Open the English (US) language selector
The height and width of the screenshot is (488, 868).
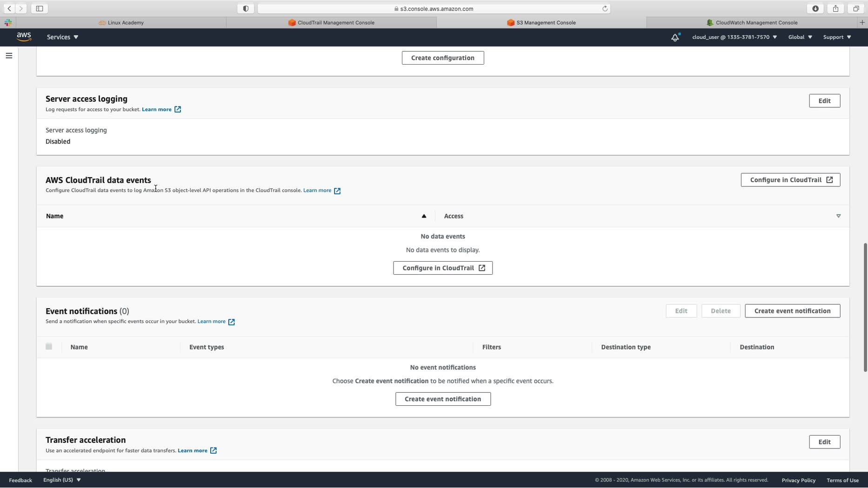pos(62,480)
